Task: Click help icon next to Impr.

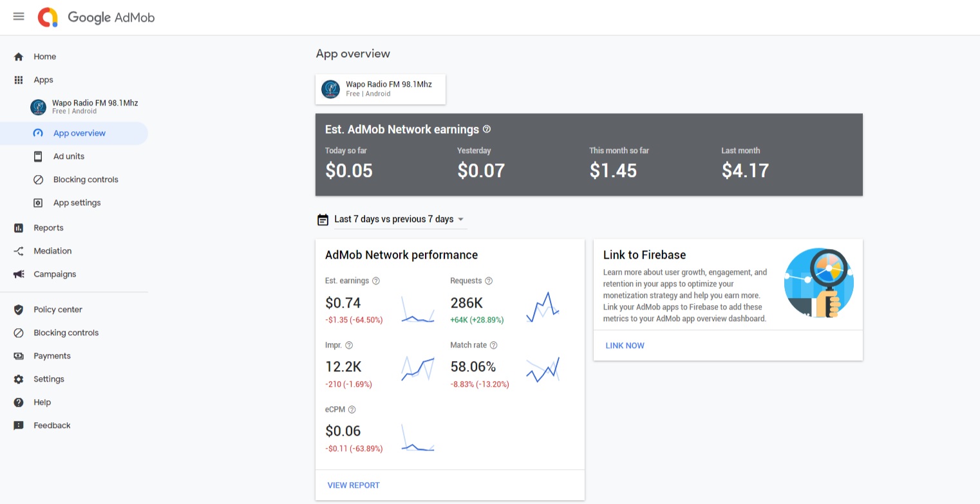Action: click(349, 345)
